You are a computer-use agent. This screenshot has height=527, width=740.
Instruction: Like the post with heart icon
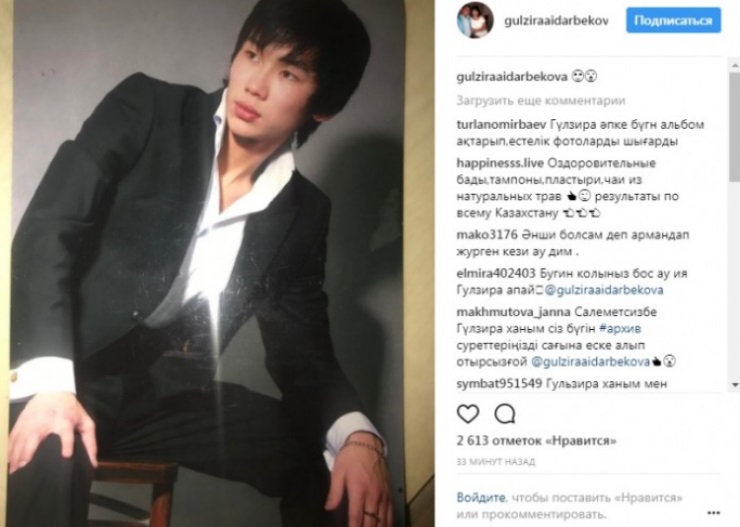click(468, 414)
